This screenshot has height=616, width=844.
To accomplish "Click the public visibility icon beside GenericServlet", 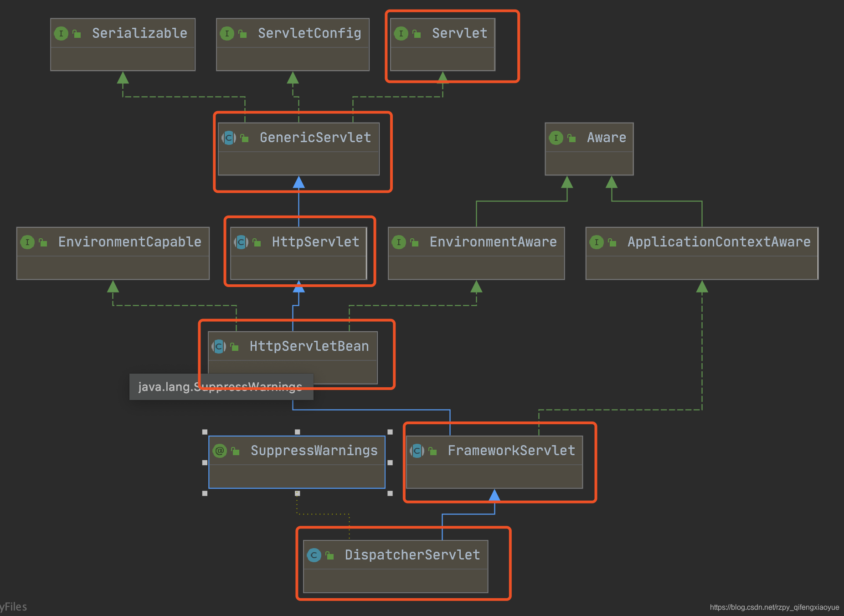I will tap(245, 138).
